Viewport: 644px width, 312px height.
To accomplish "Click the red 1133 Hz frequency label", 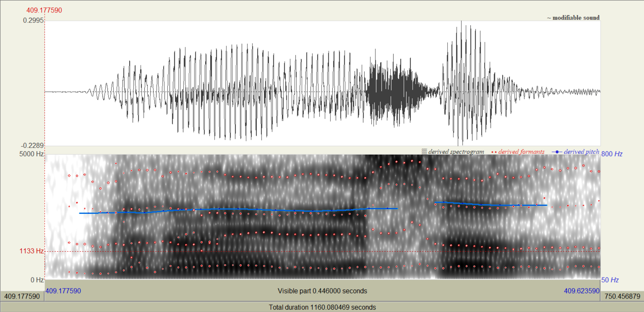I will point(32,251).
